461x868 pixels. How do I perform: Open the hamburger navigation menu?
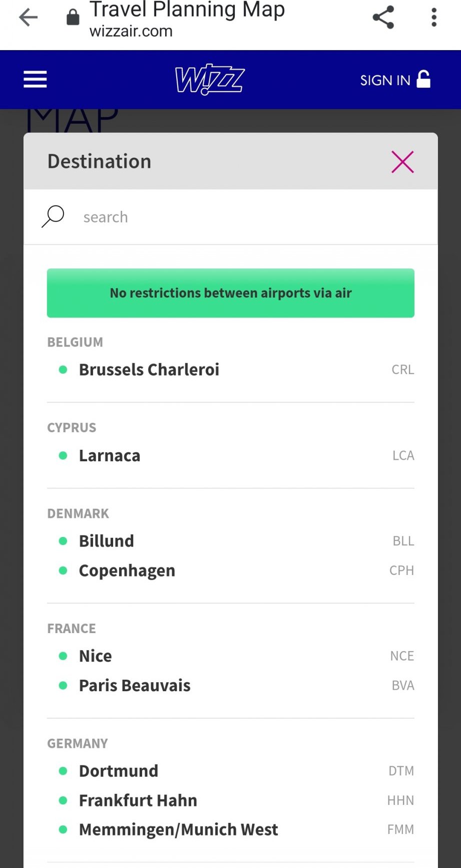pos(35,79)
